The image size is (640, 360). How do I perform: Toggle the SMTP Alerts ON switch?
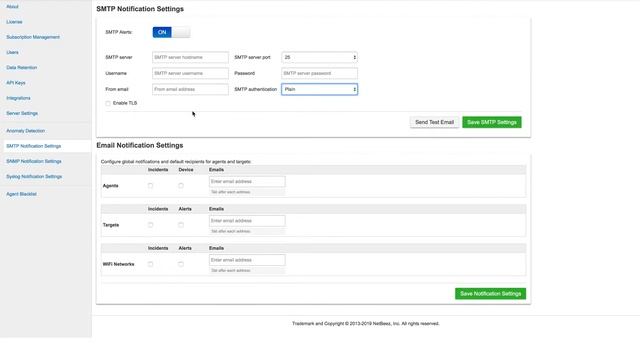(171, 32)
